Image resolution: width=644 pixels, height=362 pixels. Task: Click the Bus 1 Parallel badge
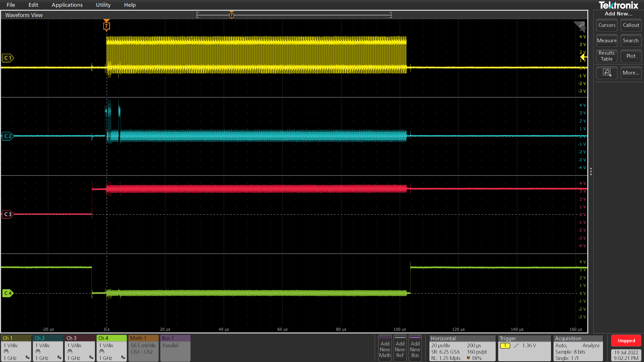[175, 348]
